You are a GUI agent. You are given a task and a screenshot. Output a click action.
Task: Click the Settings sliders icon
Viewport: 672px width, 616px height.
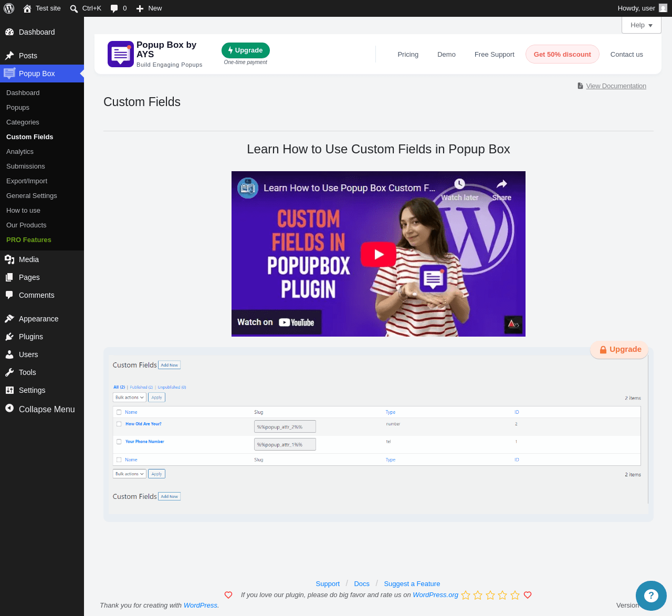9,390
